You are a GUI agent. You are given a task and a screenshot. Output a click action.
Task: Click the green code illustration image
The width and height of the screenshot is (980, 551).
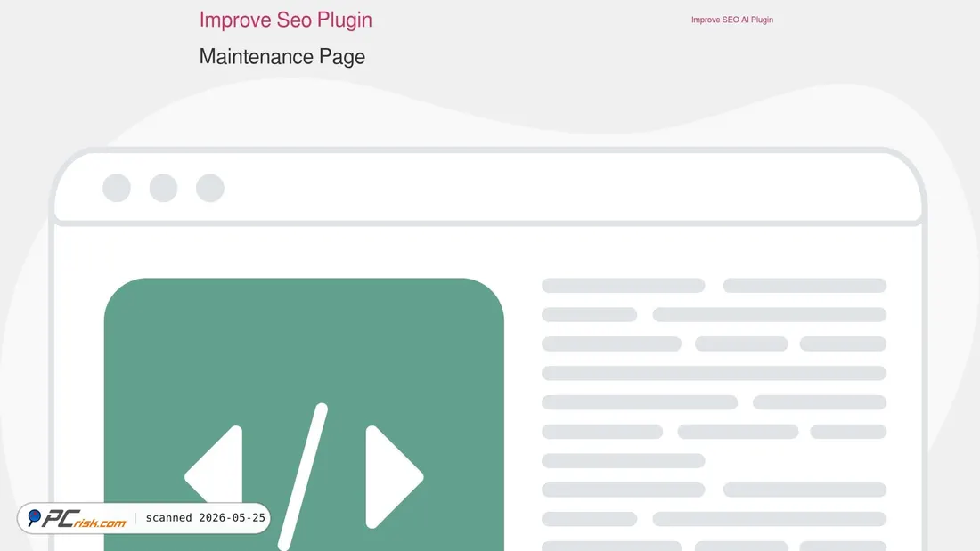coord(304,414)
